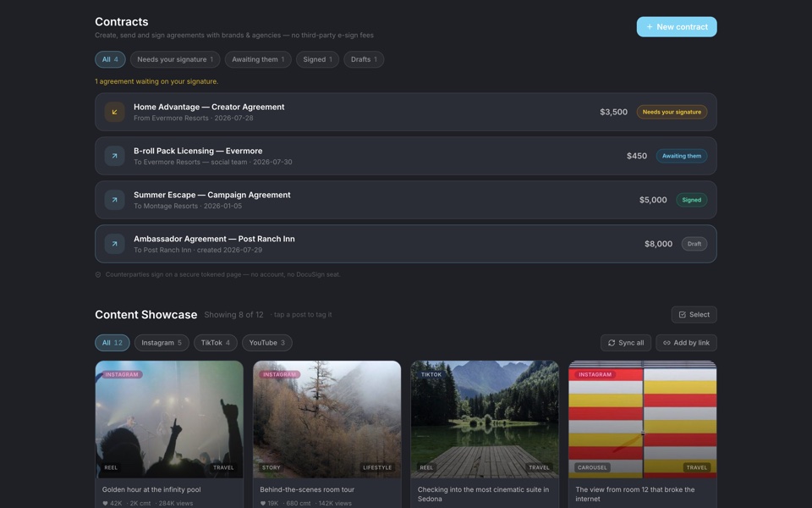Filter showcase by Instagram
Viewport: 812px width, 508px height.
(162, 343)
